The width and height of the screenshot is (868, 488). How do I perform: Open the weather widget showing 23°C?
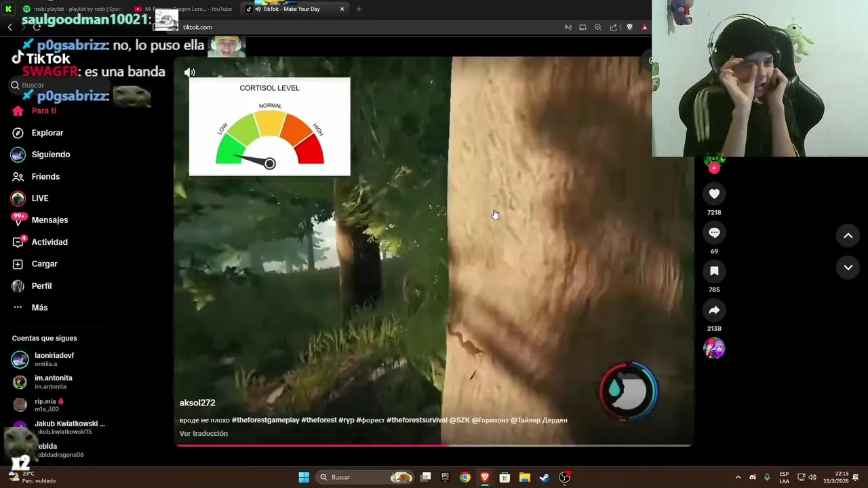[x=31, y=477]
